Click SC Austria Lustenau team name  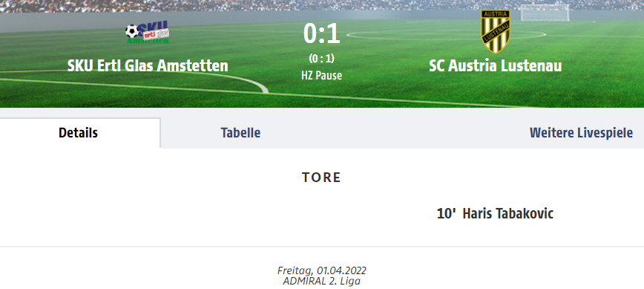tap(496, 66)
